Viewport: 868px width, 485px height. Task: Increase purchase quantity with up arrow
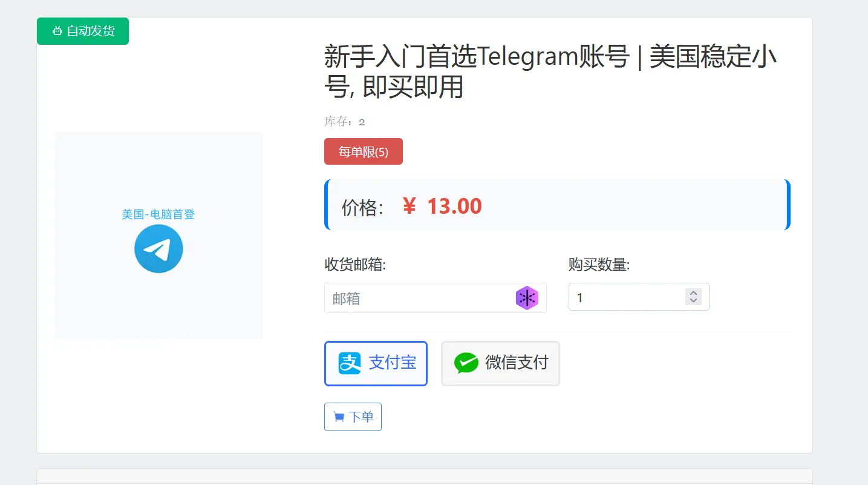pyautogui.click(x=694, y=294)
